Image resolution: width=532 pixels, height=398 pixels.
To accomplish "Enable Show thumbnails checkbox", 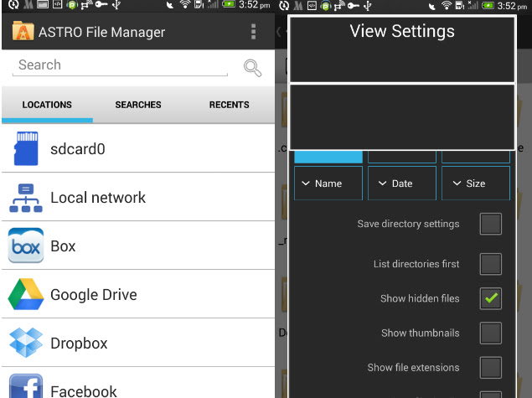I will click(x=491, y=333).
